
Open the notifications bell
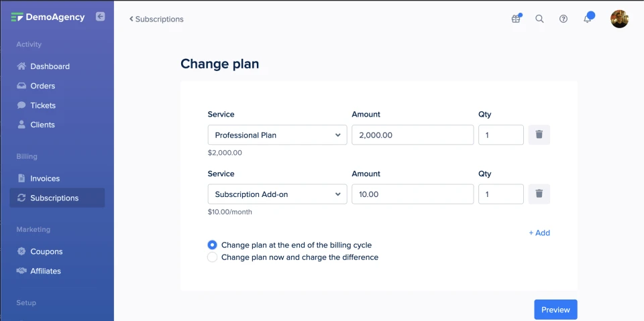(588, 19)
